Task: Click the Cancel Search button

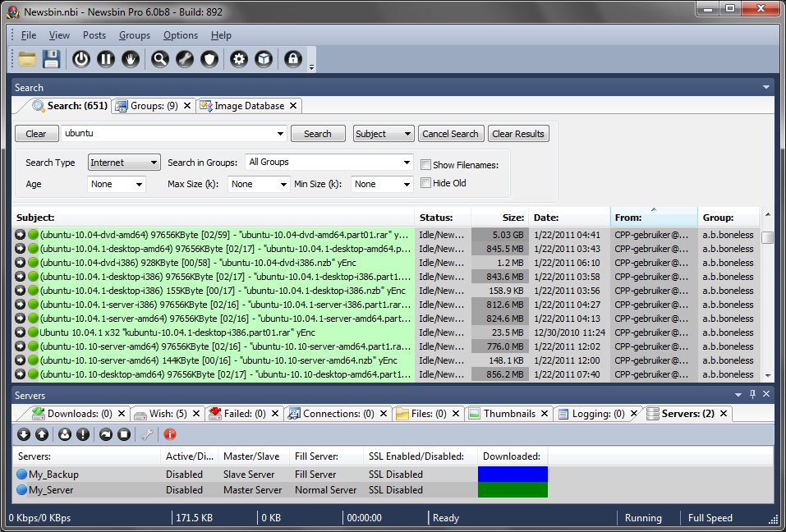Action: (x=450, y=134)
